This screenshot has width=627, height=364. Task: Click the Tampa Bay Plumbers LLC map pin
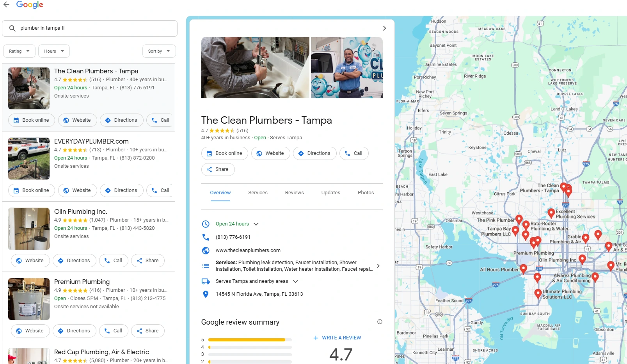tap(515, 231)
